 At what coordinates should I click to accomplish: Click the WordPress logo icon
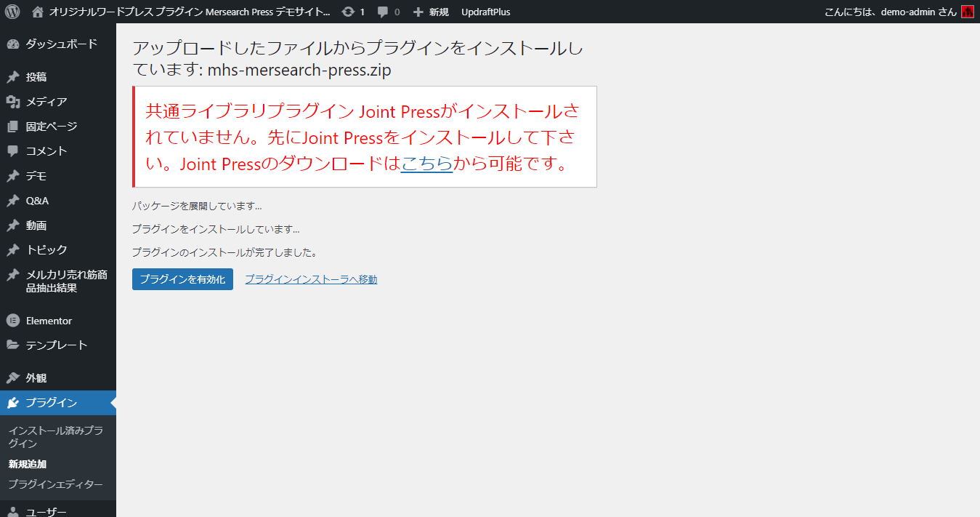(x=12, y=12)
